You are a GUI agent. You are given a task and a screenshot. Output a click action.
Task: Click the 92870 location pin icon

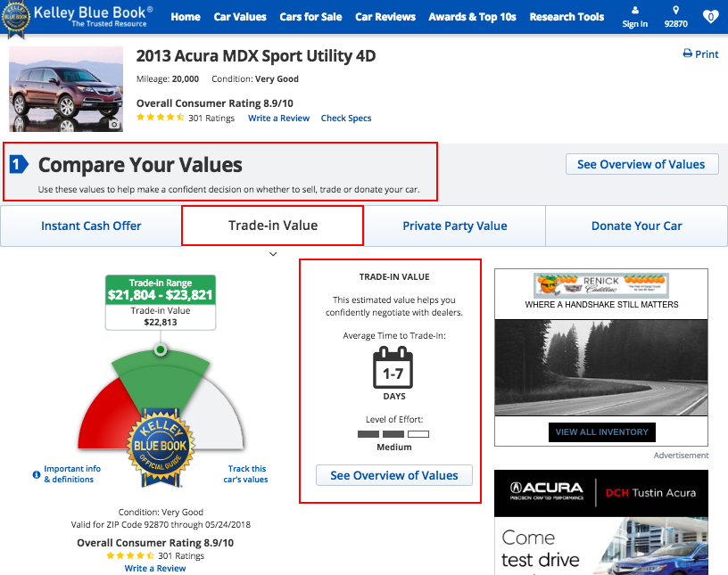pos(675,10)
